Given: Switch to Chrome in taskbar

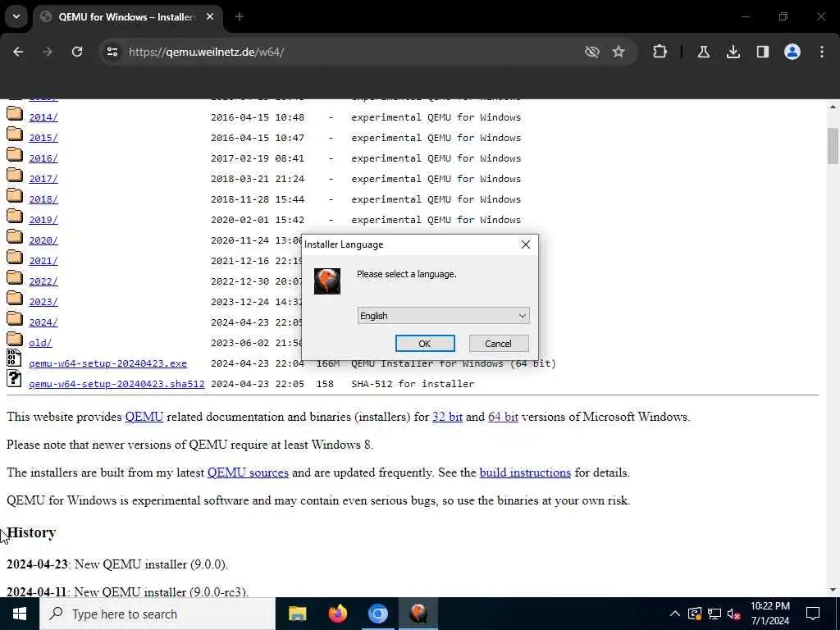Looking at the screenshot, I should pyautogui.click(x=377, y=614).
